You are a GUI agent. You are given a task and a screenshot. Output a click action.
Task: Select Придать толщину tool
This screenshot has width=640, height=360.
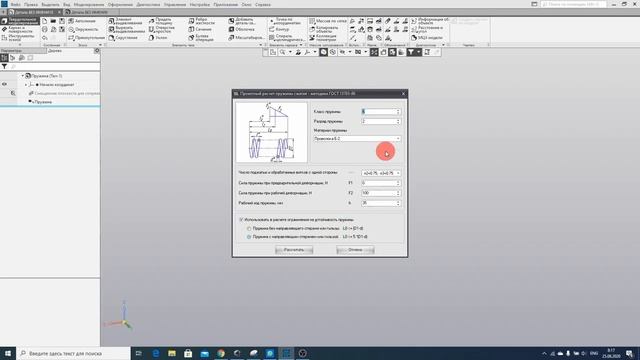click(160, 21)
